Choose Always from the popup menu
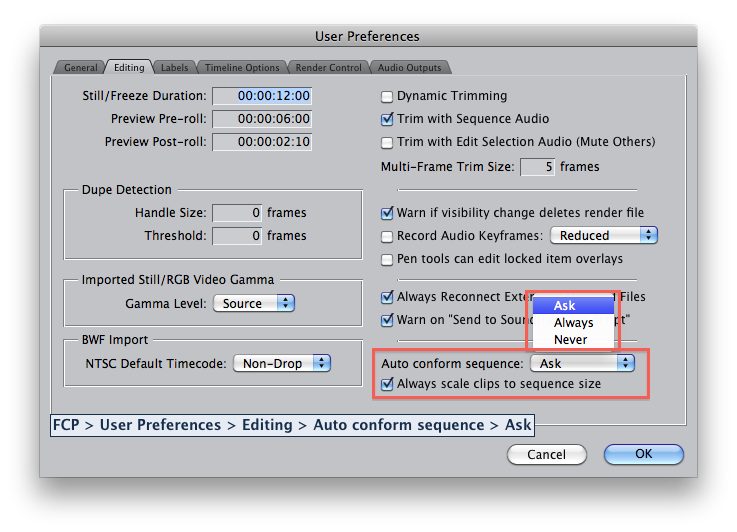The height and width of the screenshot is (532, 737). (x=573, y=323)
